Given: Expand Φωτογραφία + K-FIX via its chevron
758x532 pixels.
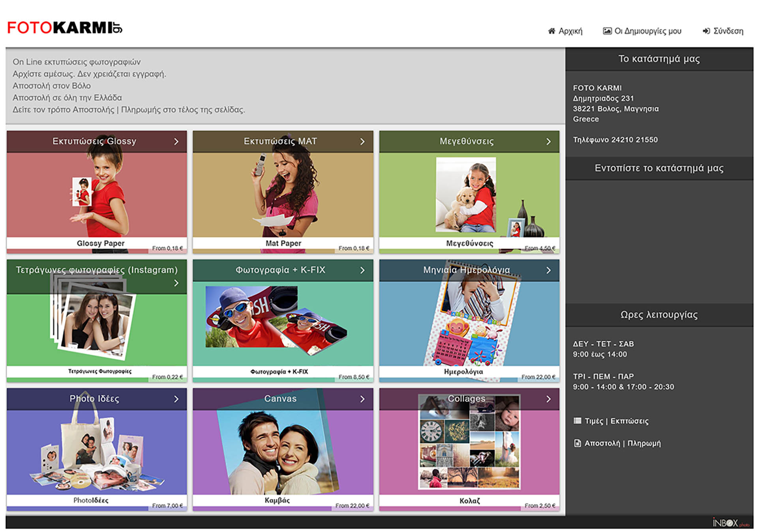Looking at the screenshot, I should 362,270.
